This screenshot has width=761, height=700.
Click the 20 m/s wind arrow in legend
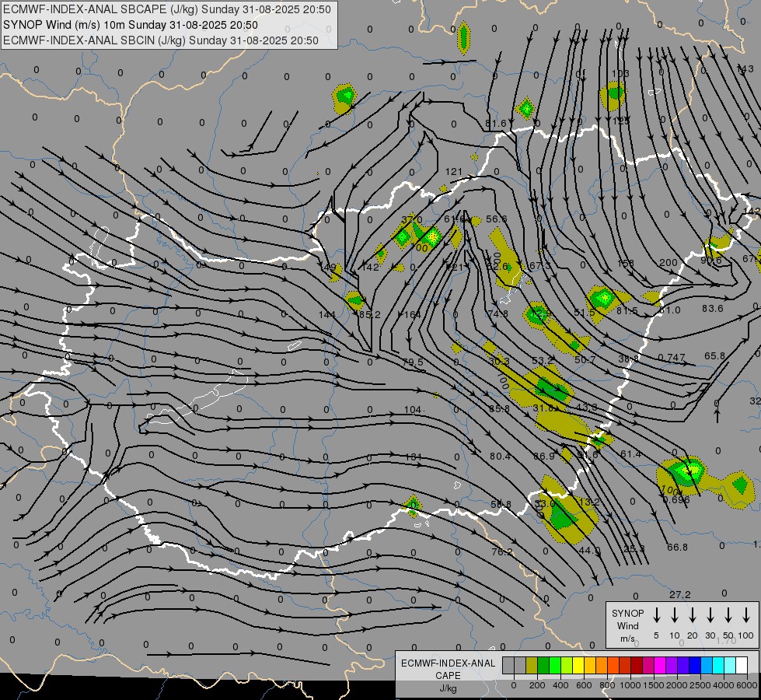click(x=692, y=615)
